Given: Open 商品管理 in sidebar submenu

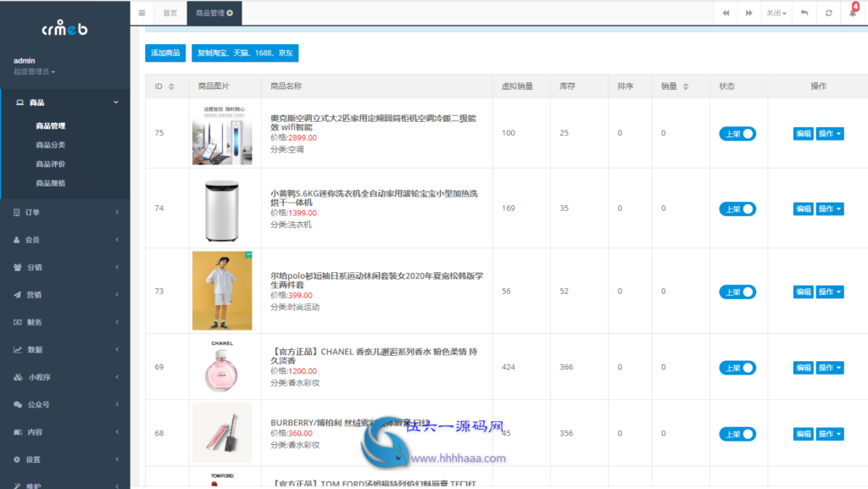Looking at the screenshot, I should (50, 125).
